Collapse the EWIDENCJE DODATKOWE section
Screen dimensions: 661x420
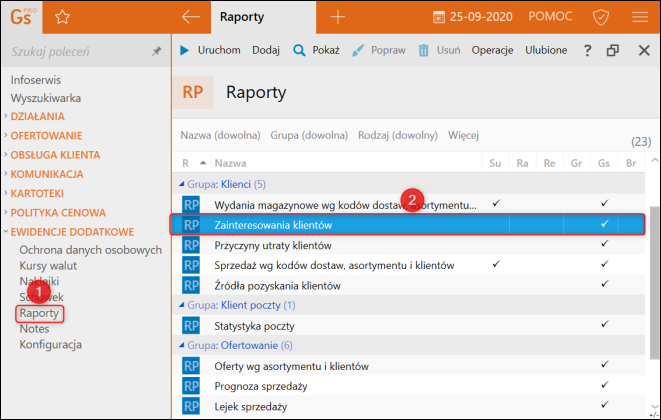point(5,231)
